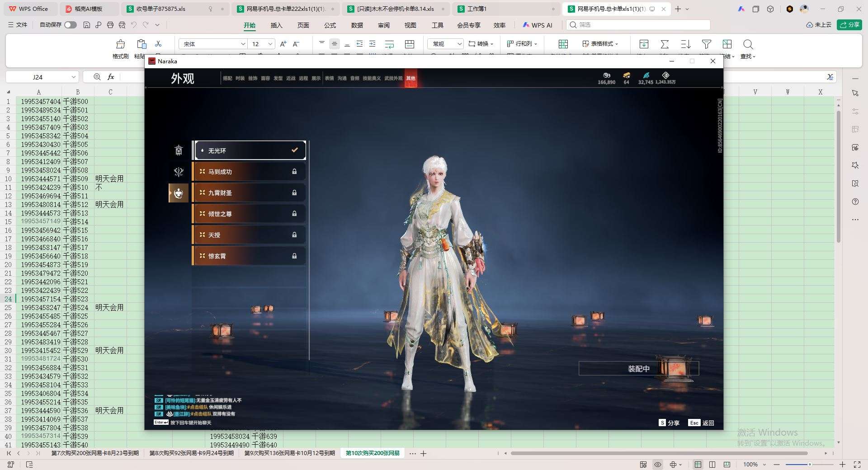
Task: Select the lantern category icon in Naraka sidebar
Action: 179,150
